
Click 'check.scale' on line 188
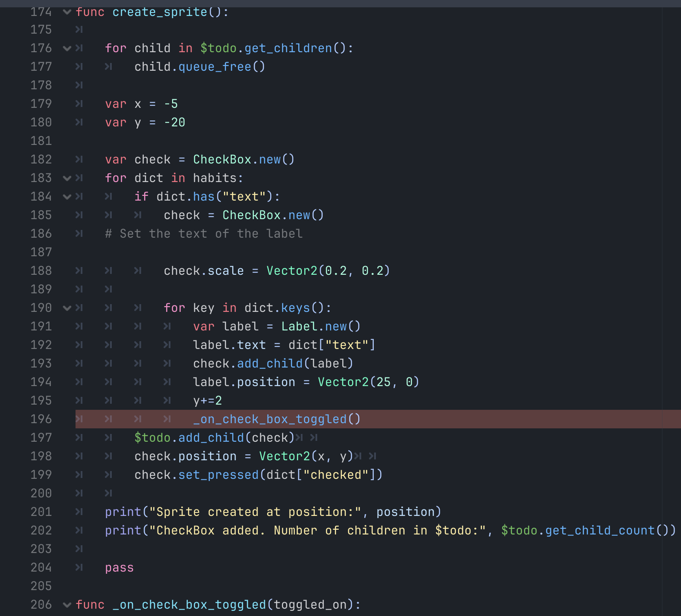pyautogui.click(x=204, y=270)
